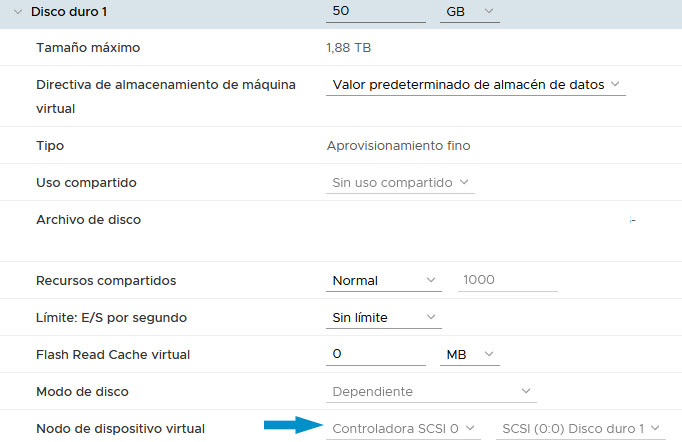This screenshot has height=442, width=682.
Task: Click the 'Aprovisionamiento fino' type value
Action: pyautogui.click(x=398, y=145)
